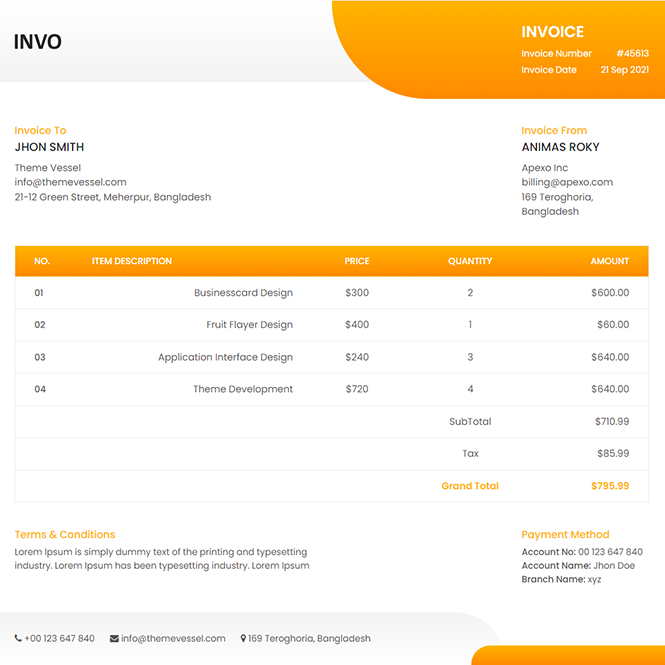
Task: Click the billing@apexo.com email address
Action: click(x=567, y=182)
